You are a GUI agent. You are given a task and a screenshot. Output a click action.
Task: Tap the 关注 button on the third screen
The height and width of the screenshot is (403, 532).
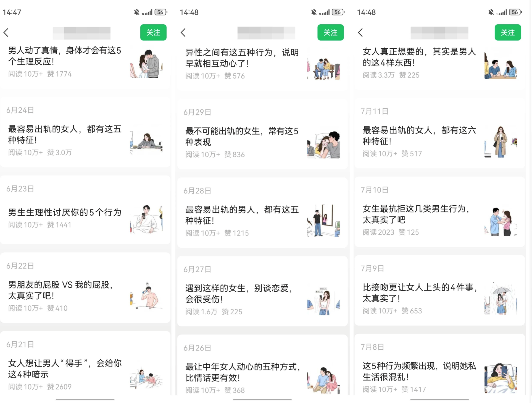[508, 32]
